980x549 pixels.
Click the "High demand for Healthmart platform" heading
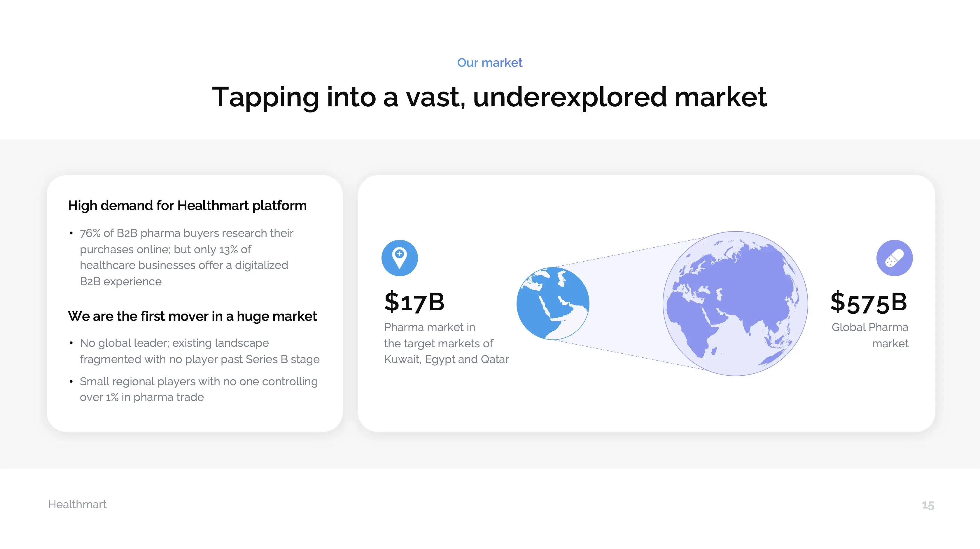pyautogui.click(x=187, y=206)
